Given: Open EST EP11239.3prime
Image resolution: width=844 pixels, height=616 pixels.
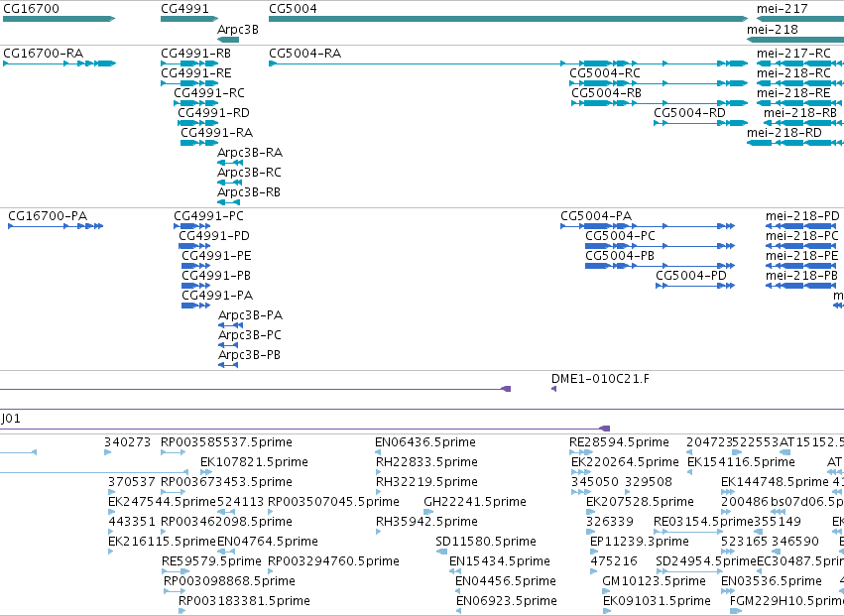Looking at the screenshot, I should point(594,552).
